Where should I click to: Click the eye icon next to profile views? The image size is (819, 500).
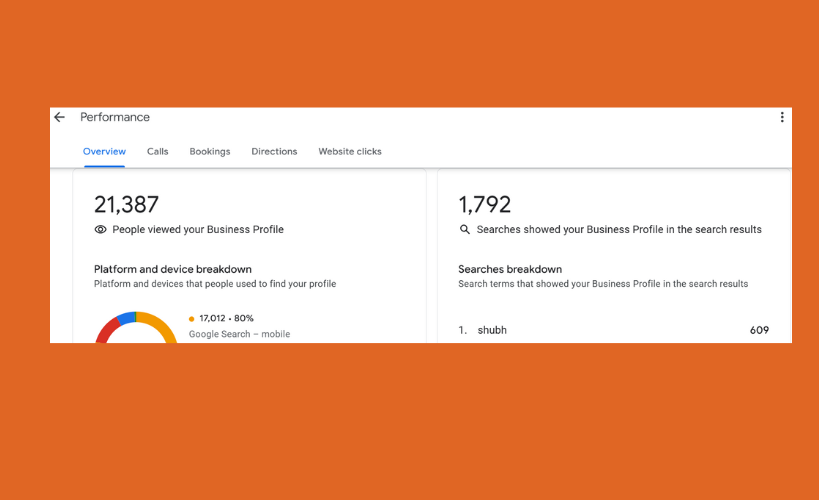click(100, 229)
